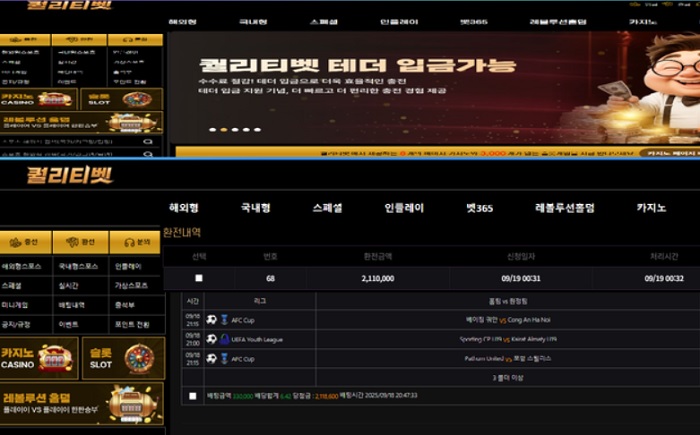Screen dimensions: 700x435
Task: Open 벳365 tab in lower navigation bar
Action: pyautogui.click(x=479, y=208)
